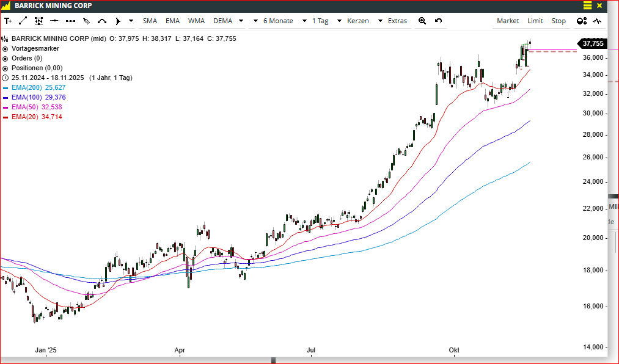Viewport: 619px width, 364px height.
Task: Click the undo arrow icon
Action: pyautogui.click(x=438, y=21)
